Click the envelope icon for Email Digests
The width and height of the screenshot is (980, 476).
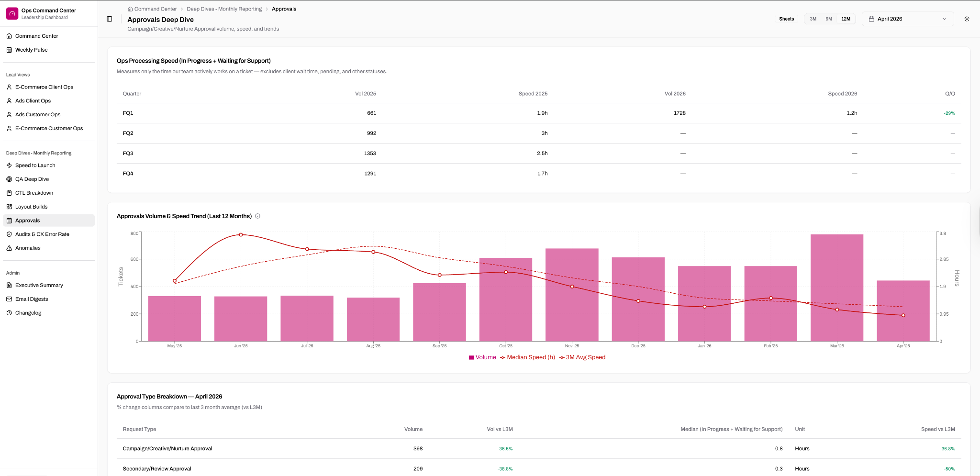[x=9, y=299]
